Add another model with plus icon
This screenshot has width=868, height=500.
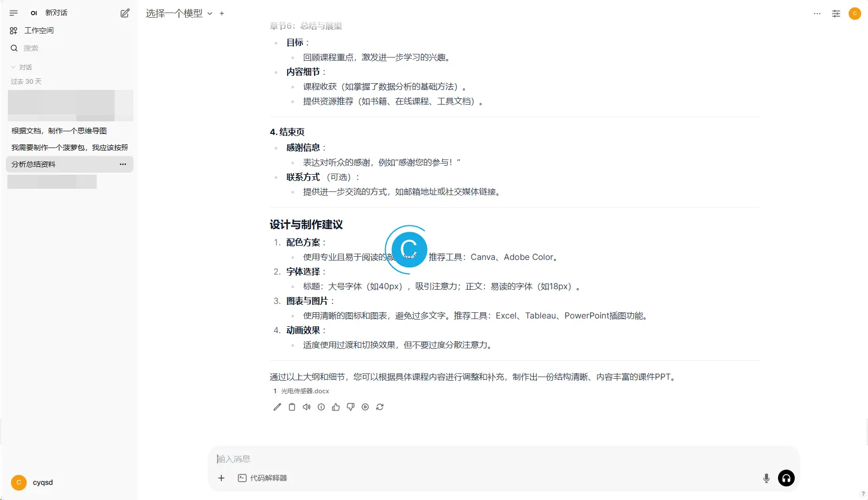(222, 14)
